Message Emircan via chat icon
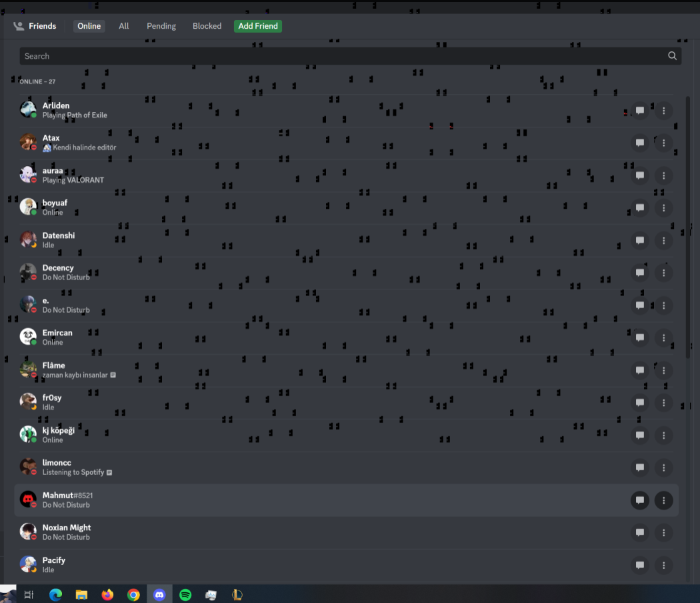This screenshot has width=700, height=603. (x=640, y=338)
